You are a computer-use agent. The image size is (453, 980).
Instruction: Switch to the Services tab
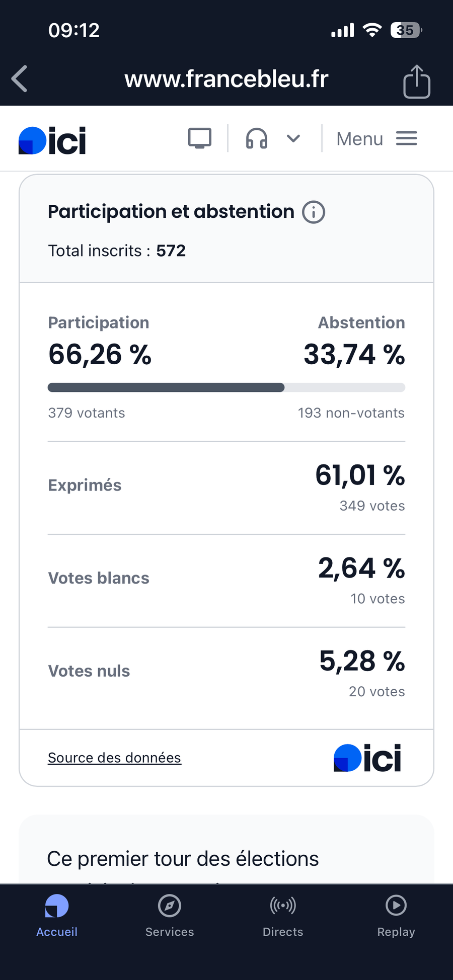click(170, 916)
